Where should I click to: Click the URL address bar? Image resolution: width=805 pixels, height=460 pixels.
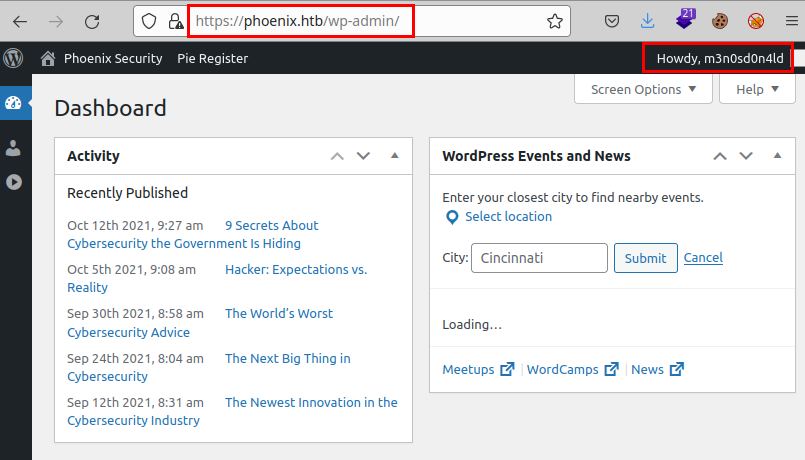coord(354,21)
